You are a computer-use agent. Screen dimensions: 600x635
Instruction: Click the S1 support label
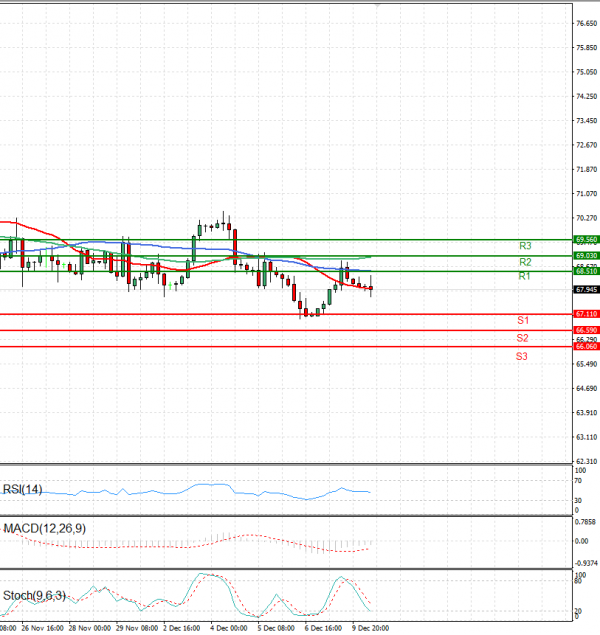coord(523,320)
